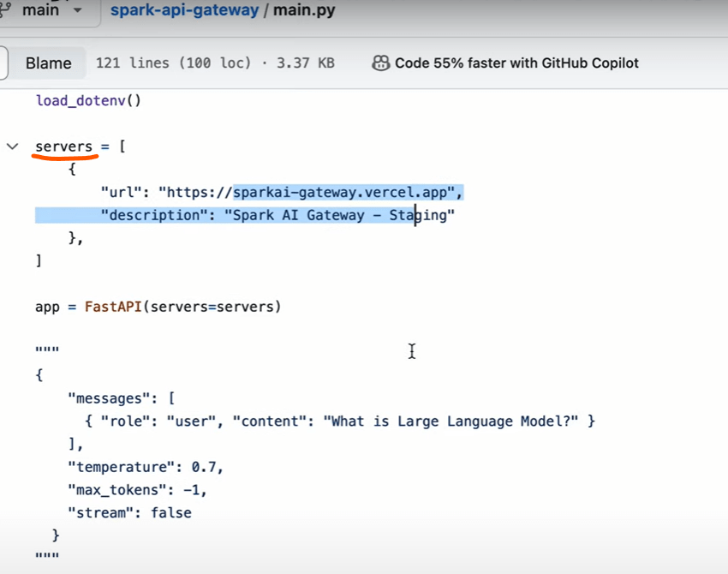Click FastAPI in the app assignment line
The height and width of the screenshot is (574, 728).
pyautogui.click(x=112, y=306)
